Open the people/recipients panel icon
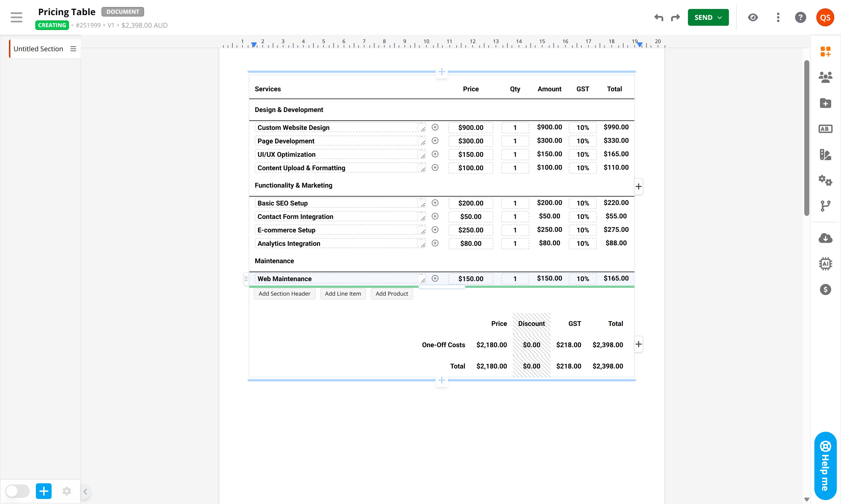The image size is (841, 504). [x=825, y=78]
